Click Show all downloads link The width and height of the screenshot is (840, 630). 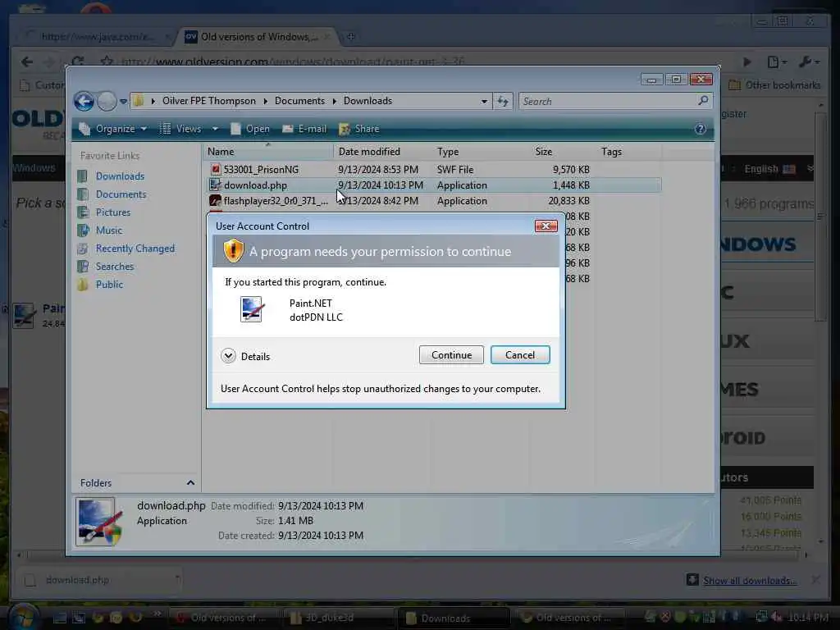[750, 581]
